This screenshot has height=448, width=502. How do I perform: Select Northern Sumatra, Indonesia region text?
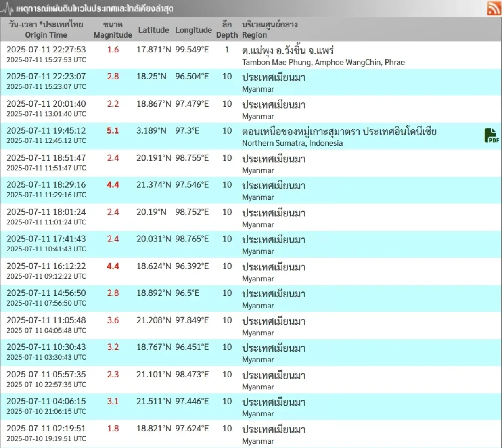(x=292, y=143)
